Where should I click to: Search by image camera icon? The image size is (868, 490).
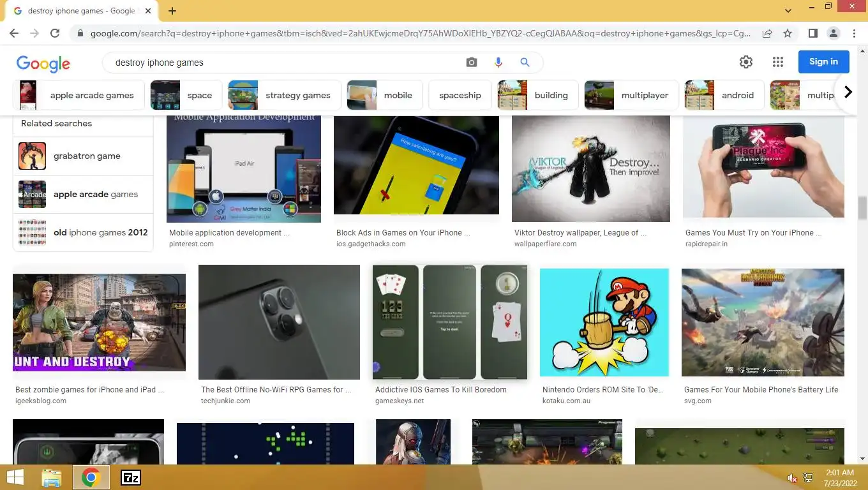tap(472, 62)
